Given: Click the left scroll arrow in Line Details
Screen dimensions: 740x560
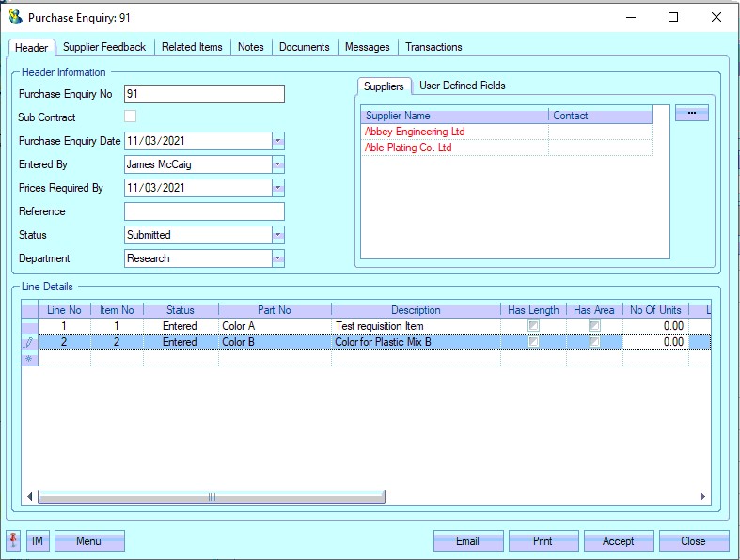Looking at the screenshot, I should coord(29,497).
